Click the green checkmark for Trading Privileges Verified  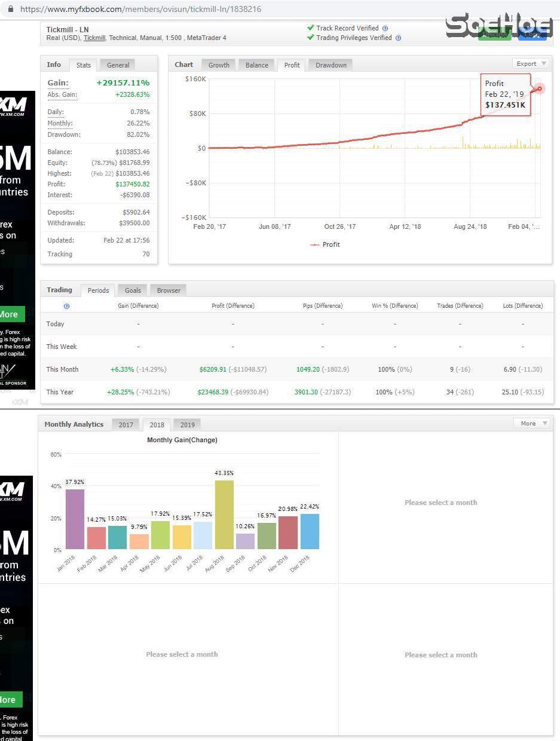[310, 37]
